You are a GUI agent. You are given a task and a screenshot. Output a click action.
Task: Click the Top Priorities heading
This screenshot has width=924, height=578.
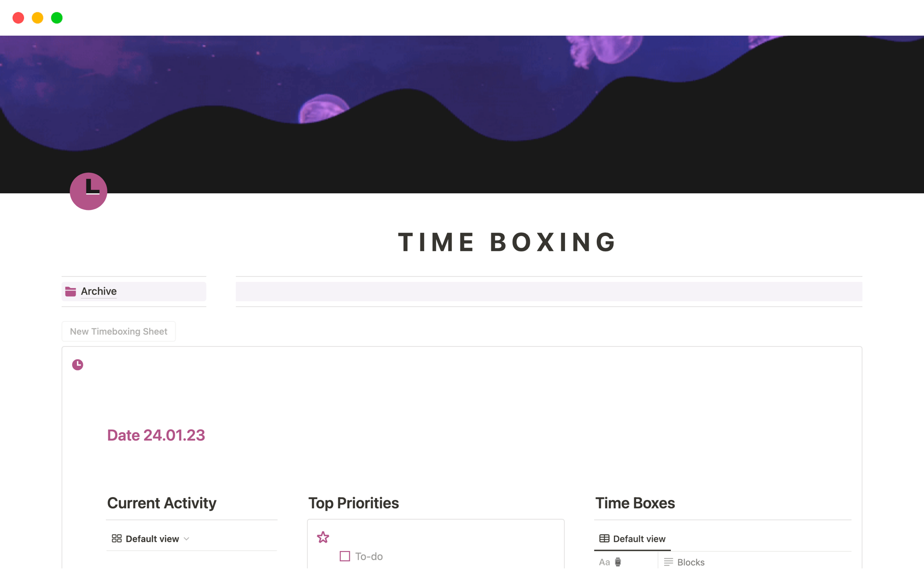353,503
